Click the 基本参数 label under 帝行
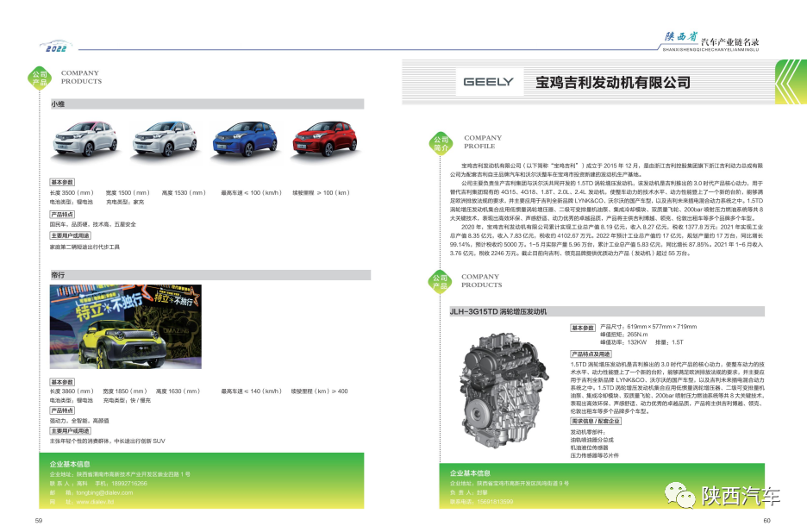This screenshot has width=807, height=532. (62, 382)
